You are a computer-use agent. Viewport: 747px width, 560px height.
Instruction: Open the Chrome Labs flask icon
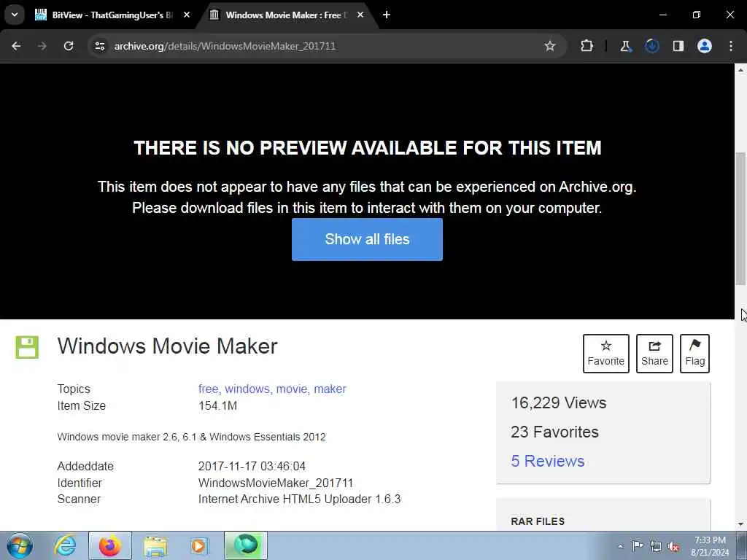(625, 46)
